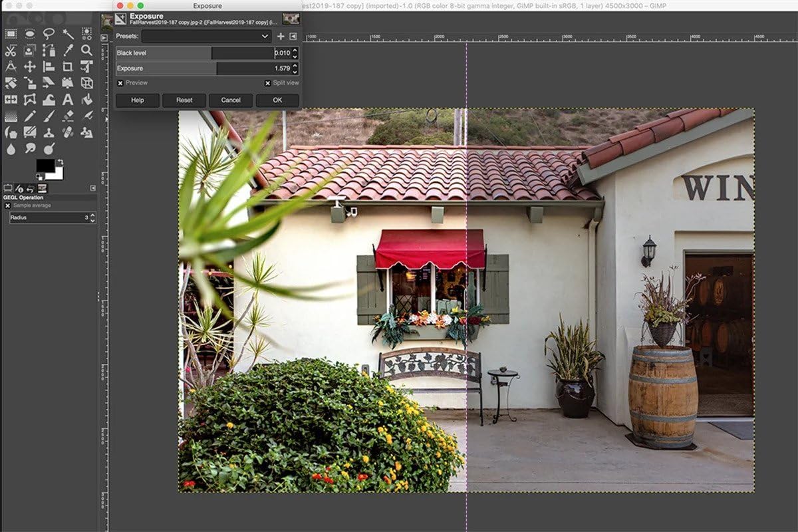Viewport: 798px width, 532px height.
Task: Select the Crop tool
Action: coord(68,66)
